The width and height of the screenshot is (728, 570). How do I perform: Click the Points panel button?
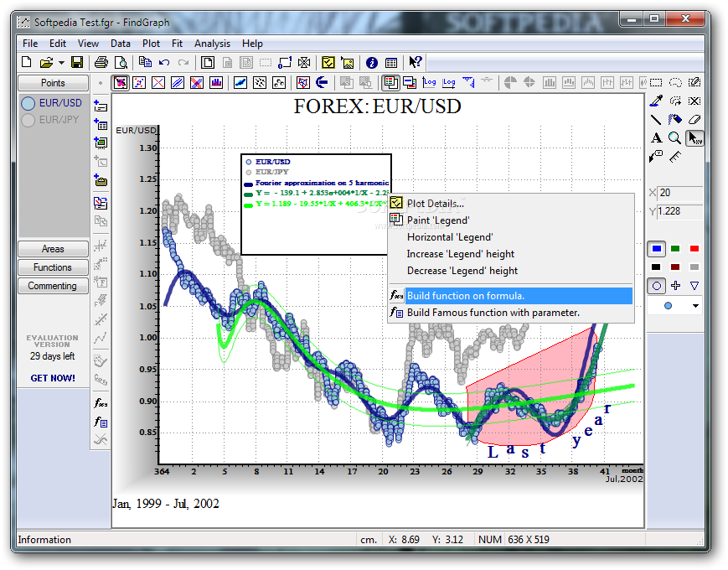pyautogui.click(x=53, y=83)
